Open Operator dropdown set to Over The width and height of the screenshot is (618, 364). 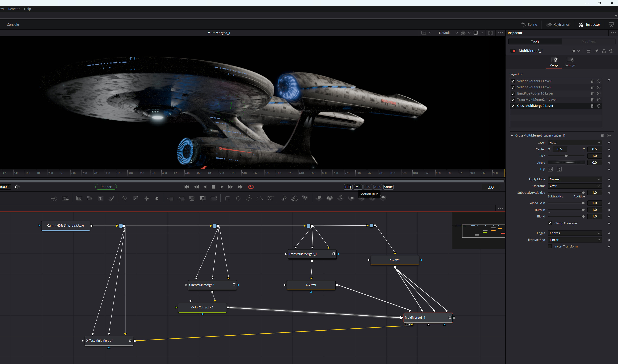[x=575, y=186]
